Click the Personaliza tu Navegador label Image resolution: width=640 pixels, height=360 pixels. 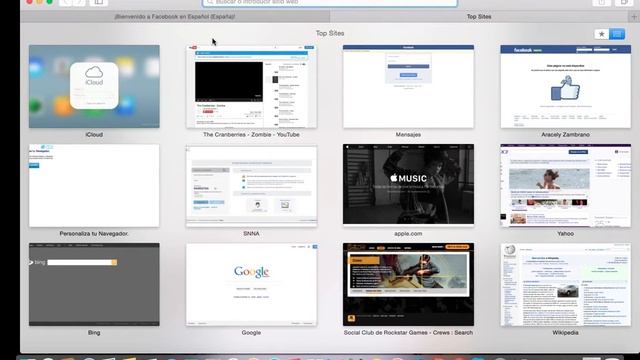tap(94, 234)
